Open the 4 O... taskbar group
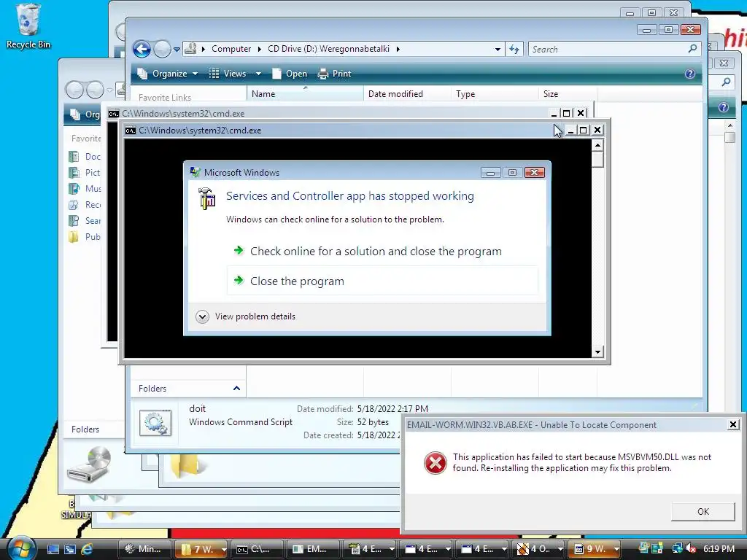This screenshot has height=560, width=747. 538,549
